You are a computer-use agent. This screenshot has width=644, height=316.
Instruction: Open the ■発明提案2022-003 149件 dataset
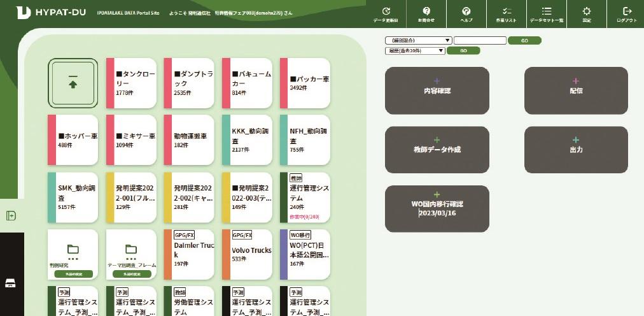pos(248,197)
